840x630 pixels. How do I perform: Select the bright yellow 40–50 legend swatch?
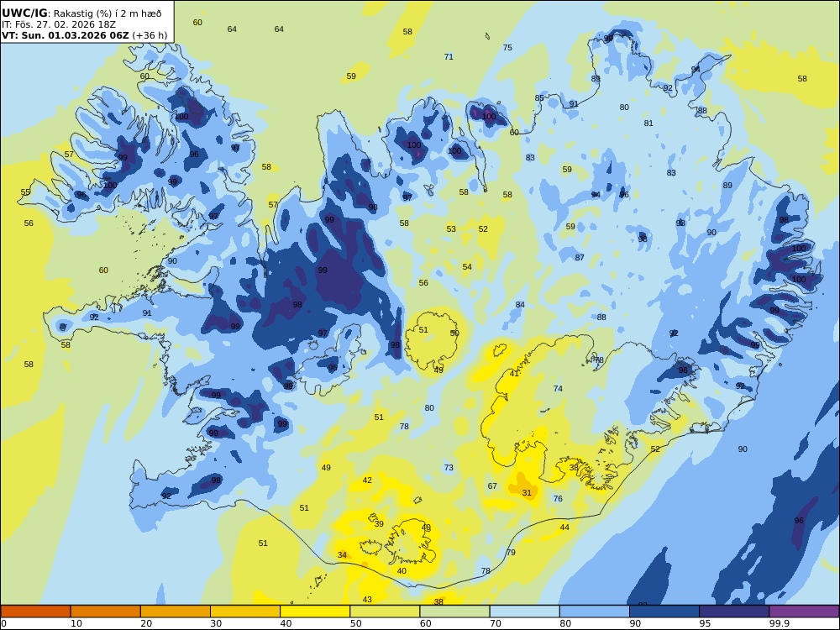click(315, 612)
